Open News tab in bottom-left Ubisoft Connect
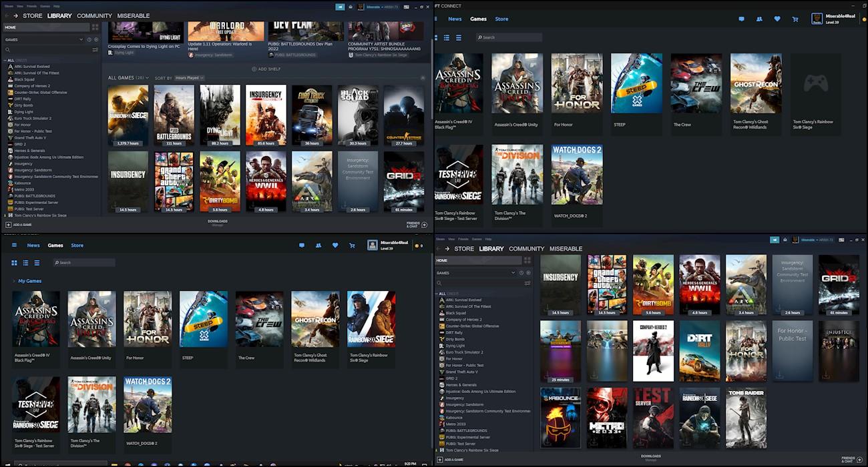Screen dimensions: 868x467 33,246
